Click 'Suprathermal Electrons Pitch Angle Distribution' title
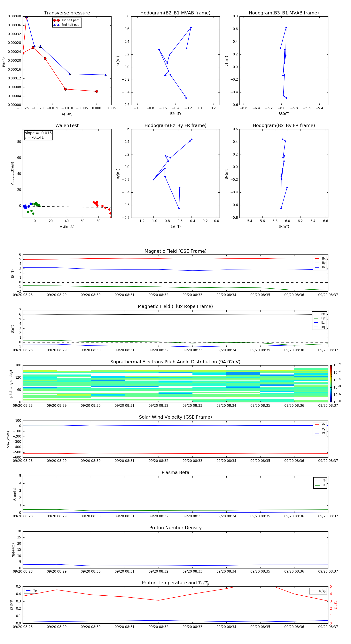 pyautogui.click(x=175, y=362)
